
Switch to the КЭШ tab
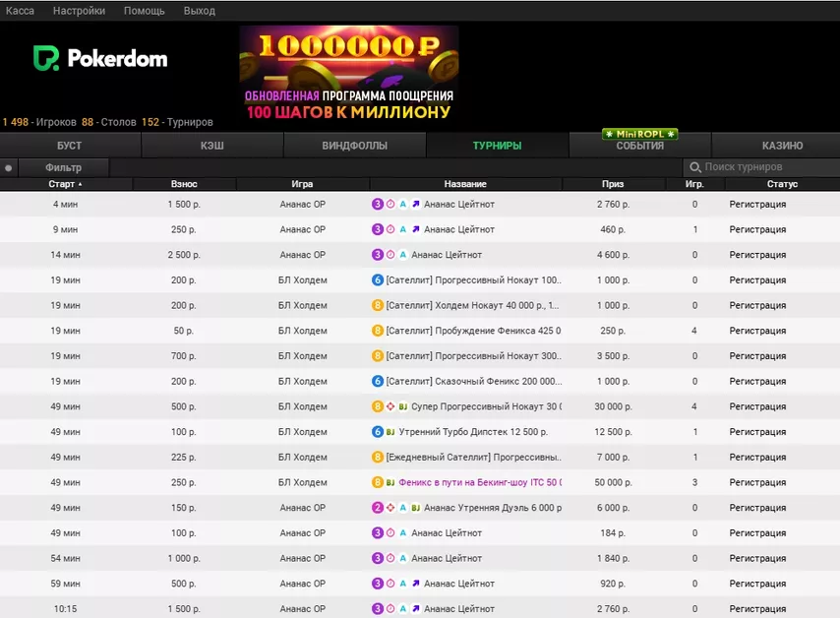point(212,146)
